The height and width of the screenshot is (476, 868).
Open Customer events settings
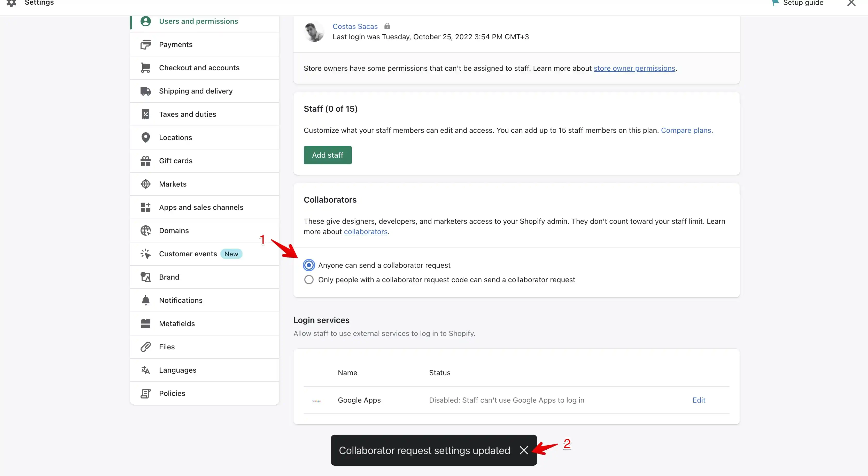pyautogui.click(x=205, y=254)
